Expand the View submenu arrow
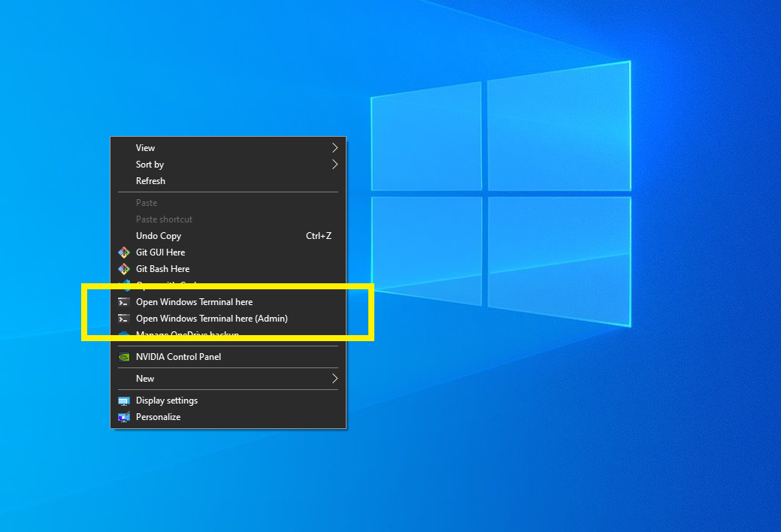781x532 pixels. point(334,148)
